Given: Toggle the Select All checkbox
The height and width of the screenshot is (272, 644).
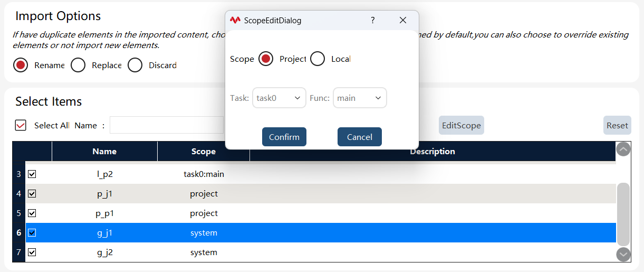Looking at the screenshot, I should click(21, 125).
